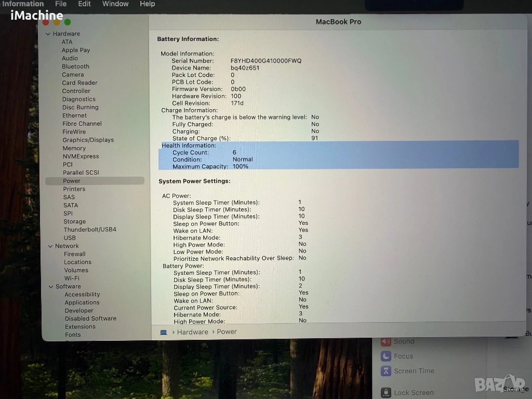This screenshot has width=532, height=399.
Task: Open the File menu
Action: point(61,4)
